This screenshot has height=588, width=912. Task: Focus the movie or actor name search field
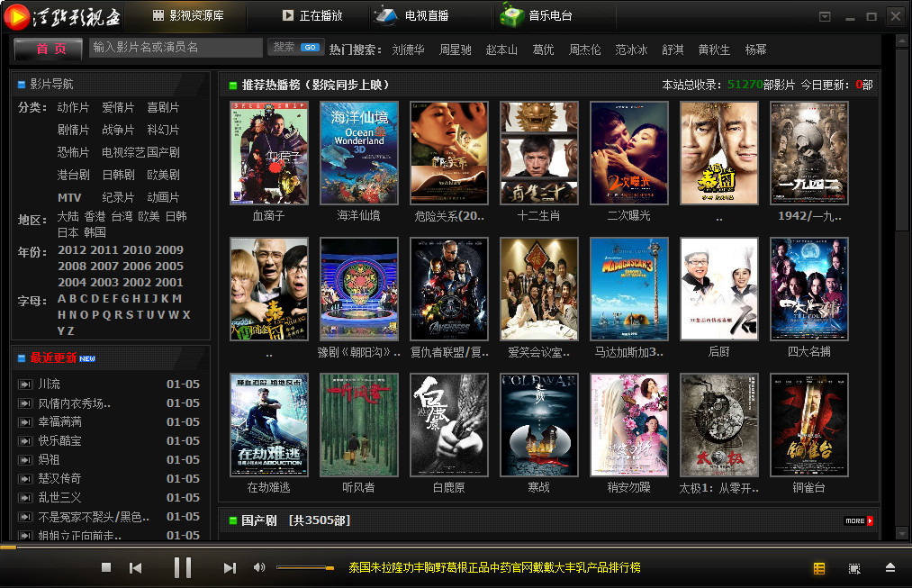click(176, 47)
